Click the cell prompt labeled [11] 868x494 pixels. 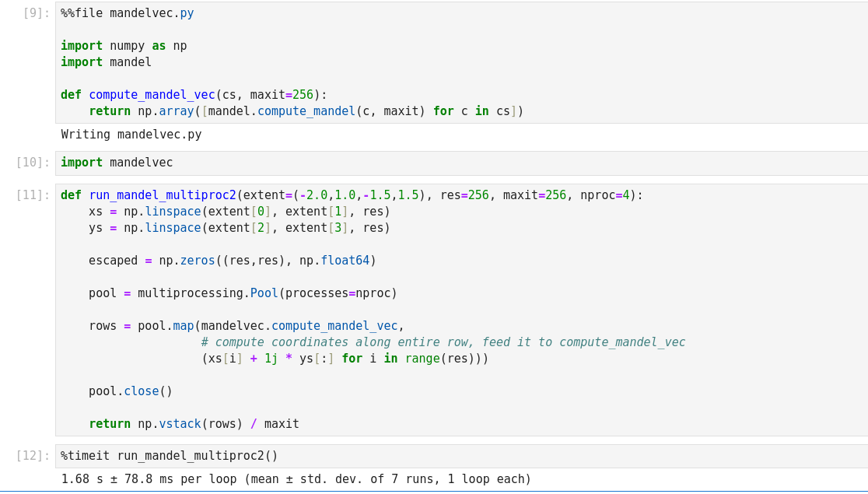click(x=33, y=195)
